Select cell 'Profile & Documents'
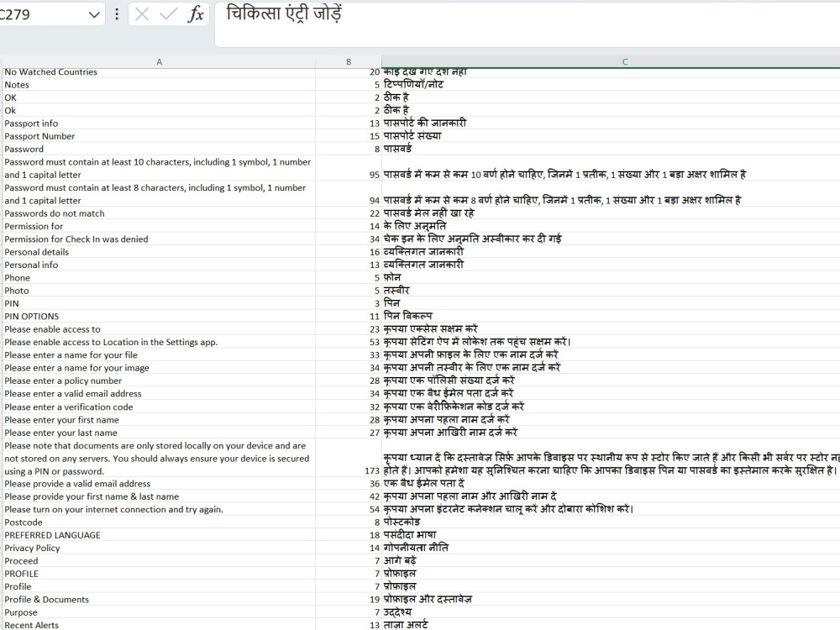840x630 pixels. coord(159,599)
